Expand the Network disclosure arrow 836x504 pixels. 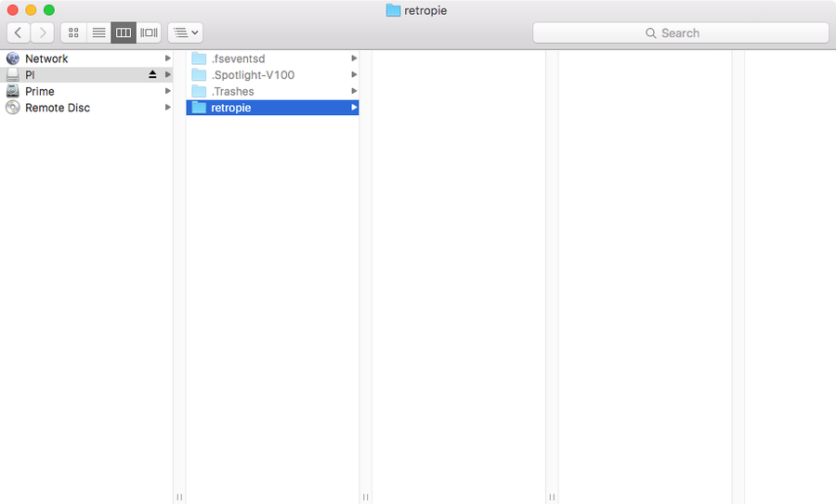tap(168, 58)
